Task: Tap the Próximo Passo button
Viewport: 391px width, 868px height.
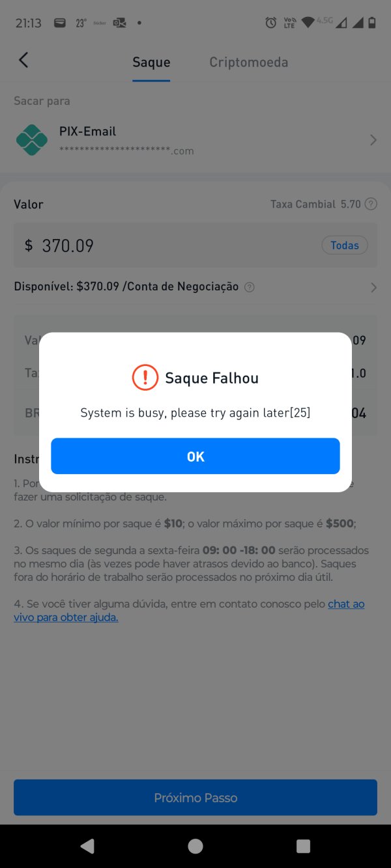Action: click(x=195, y=798)
